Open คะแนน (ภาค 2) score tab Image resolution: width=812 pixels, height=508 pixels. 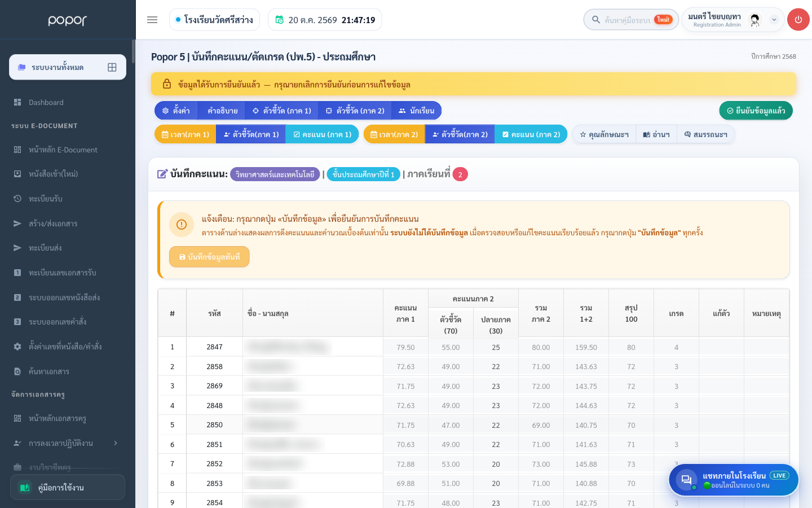point(531,134)
